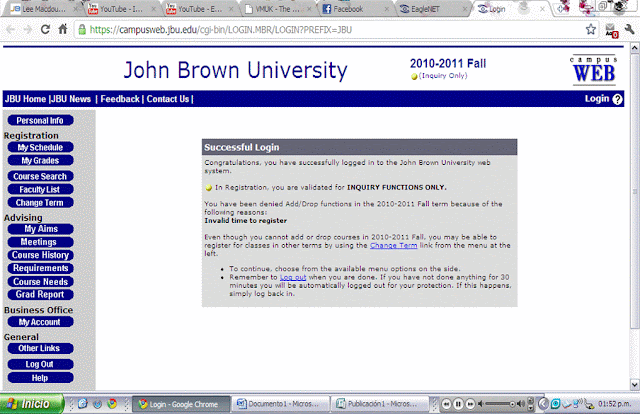Open Login help question mark icon
This screenshot has height=414, width=640.
pos(618,99)
